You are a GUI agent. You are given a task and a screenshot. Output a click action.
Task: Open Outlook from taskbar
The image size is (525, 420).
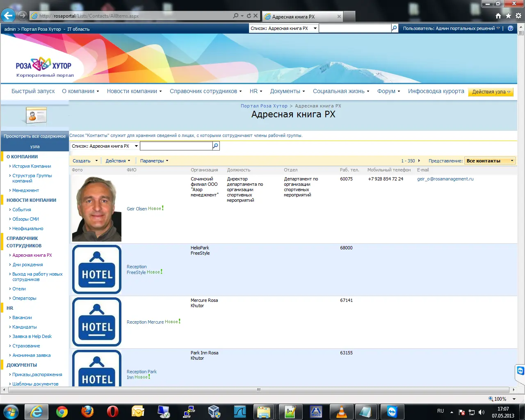(138, 411)
